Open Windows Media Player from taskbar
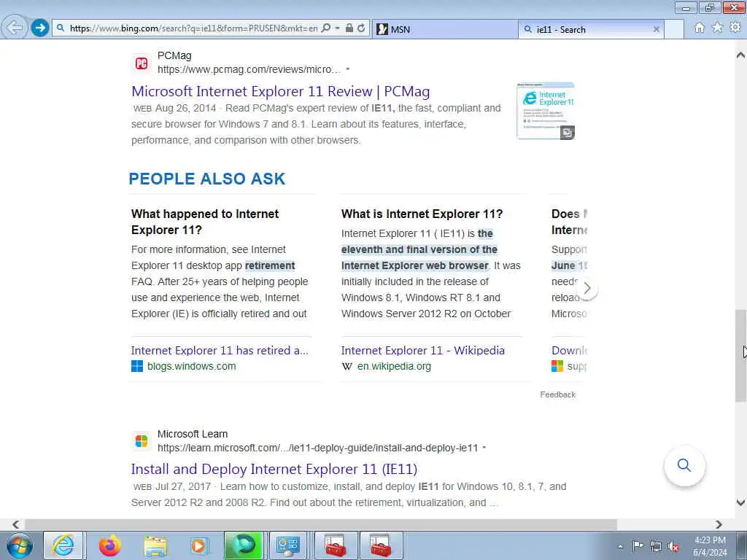The image size is (747, 560). [x=199, y=545]
